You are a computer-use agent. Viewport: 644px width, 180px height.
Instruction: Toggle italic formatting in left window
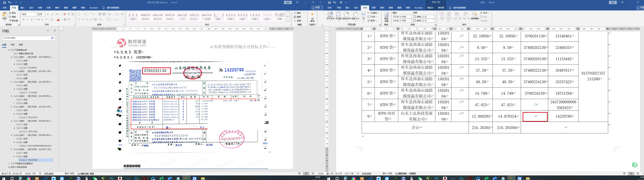[27, 19]
